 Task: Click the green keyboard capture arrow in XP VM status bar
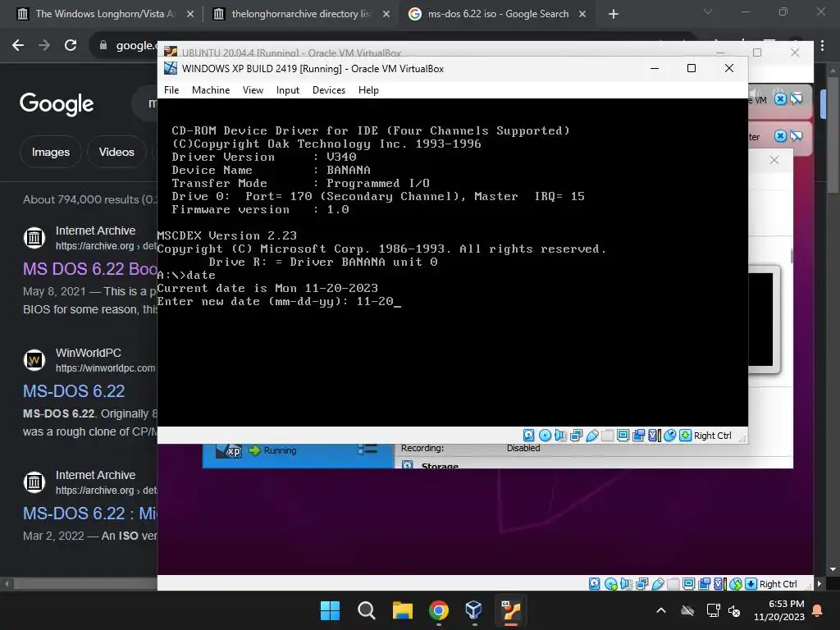685,436
